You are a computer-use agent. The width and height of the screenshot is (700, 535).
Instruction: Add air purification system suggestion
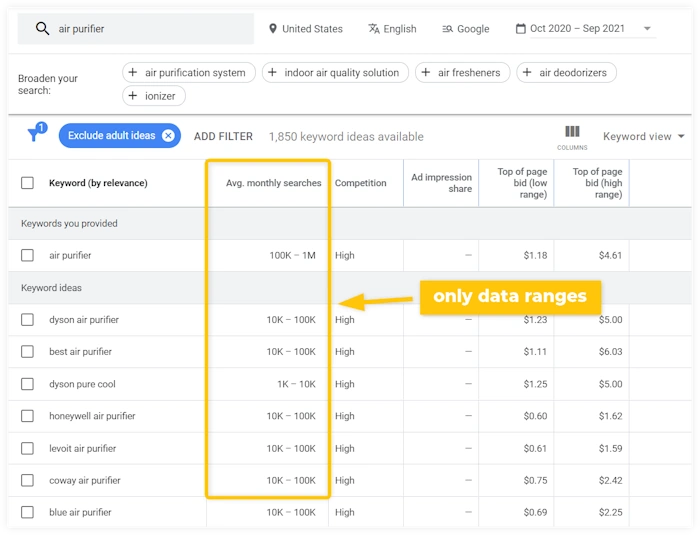189,72
